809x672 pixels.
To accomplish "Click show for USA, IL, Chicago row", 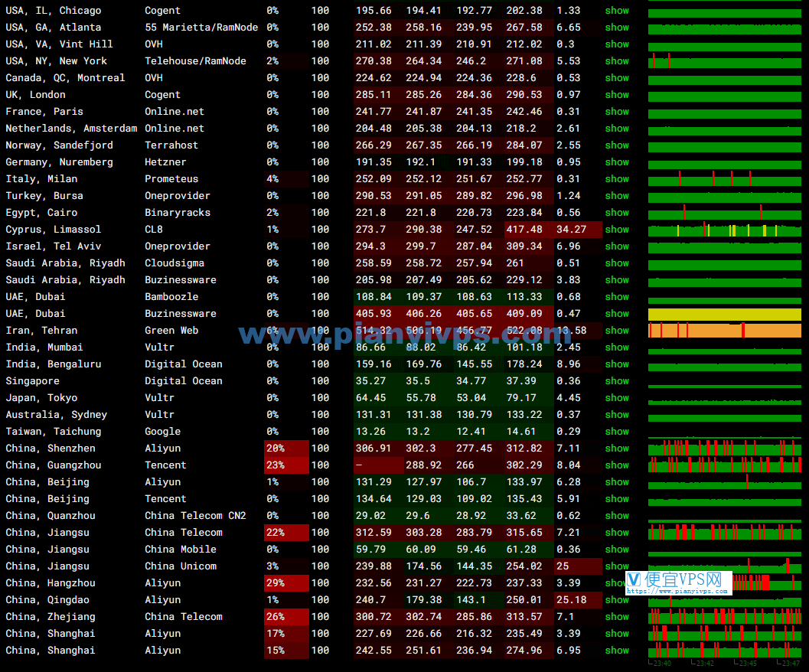I will pyautogui.click(x=617, y=10).
